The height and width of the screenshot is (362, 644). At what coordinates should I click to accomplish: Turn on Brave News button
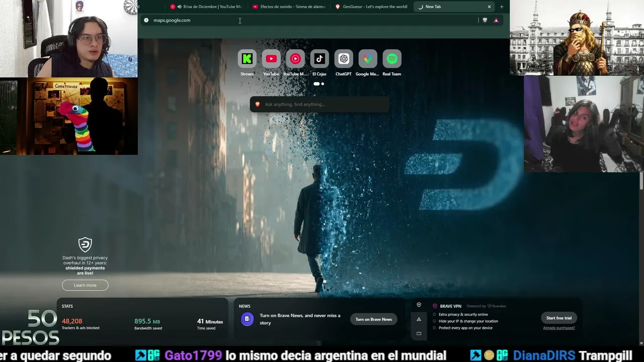point(374,319)
